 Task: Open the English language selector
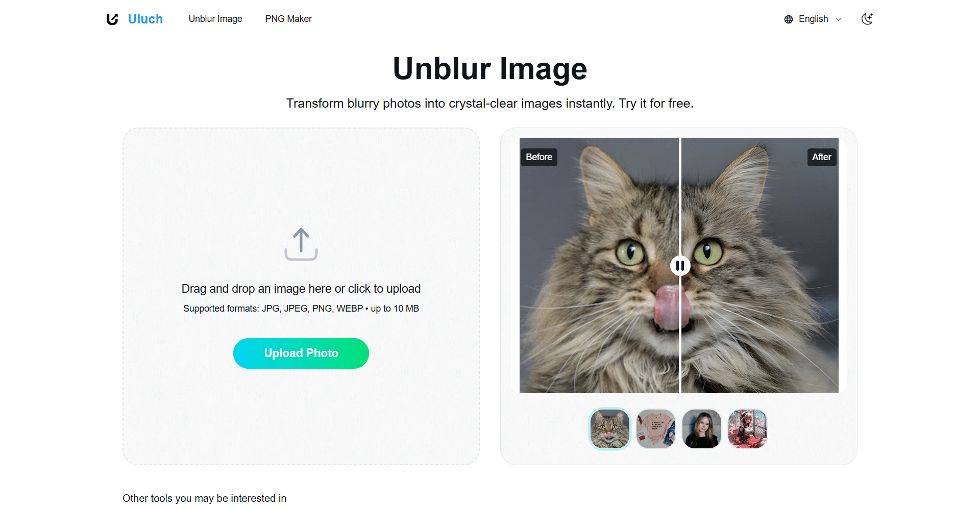click(813, 19)
